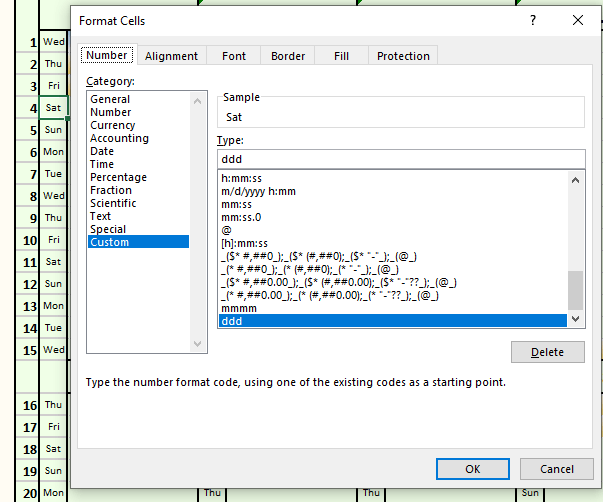Confirm with the OK button
The image size is (603, 502).
pyautogui.click(x=473, y=469)
